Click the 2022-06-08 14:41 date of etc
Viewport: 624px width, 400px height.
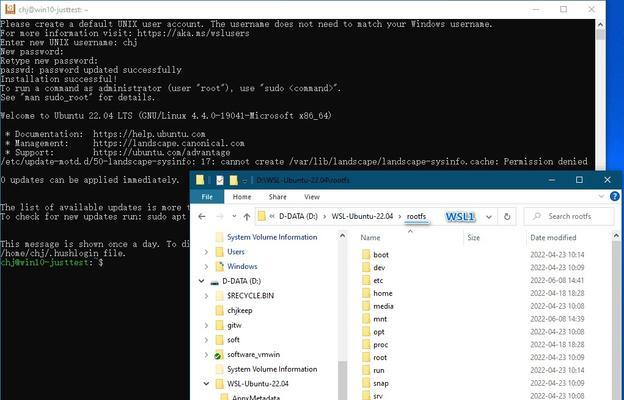(x=557, y=280)
